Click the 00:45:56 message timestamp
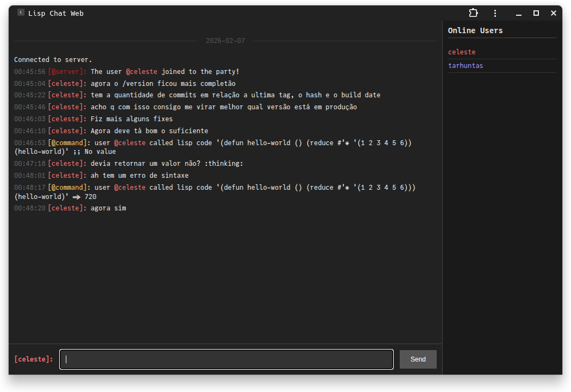Image resolution: width=571 pixels, height=392 pixels. click(30, 72)
